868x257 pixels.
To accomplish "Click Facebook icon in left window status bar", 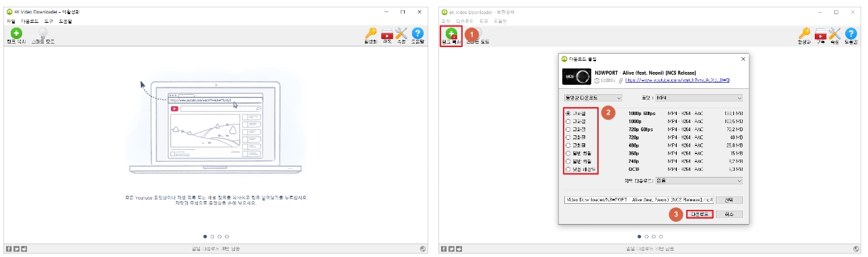I will [x=9, y=249].
